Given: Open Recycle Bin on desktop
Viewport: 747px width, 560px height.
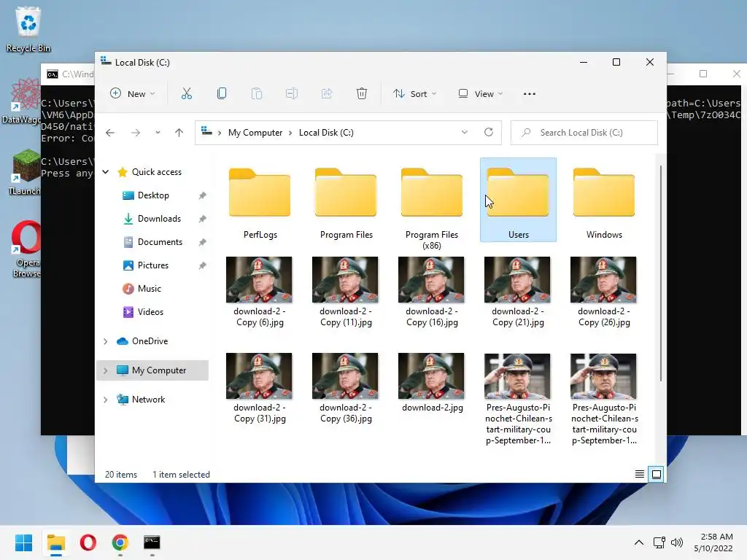Looking at the screenshot, I should click(28, 29).
